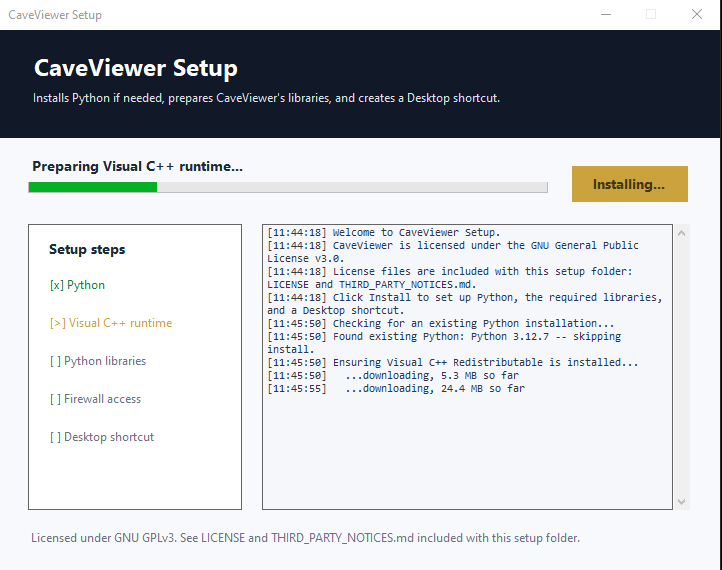Click the log line mentioning Python 3.12.7

point(444,343)
